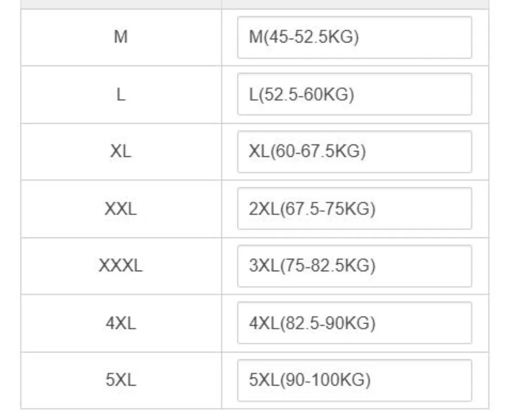Edit the 5XL(90-100KG) input field
This screenshot has height=420, width=515.
[x=354, y=380]
